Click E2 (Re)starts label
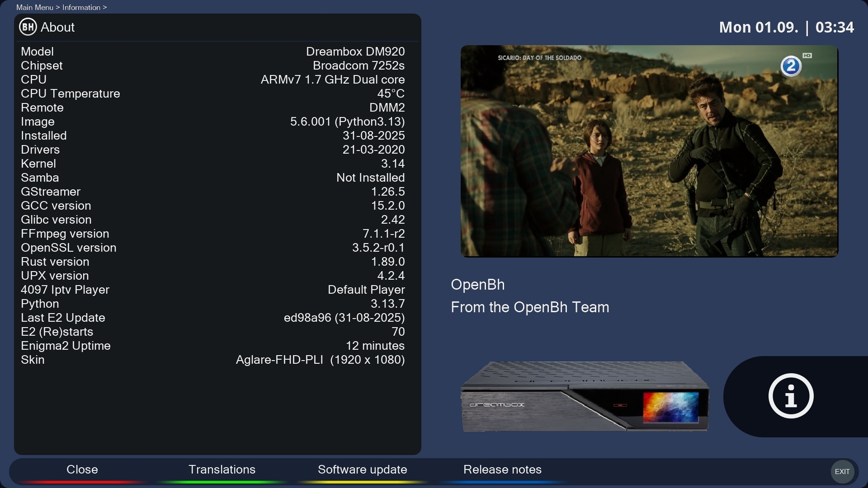Screen dimensions: 868x488 [57, 332]
